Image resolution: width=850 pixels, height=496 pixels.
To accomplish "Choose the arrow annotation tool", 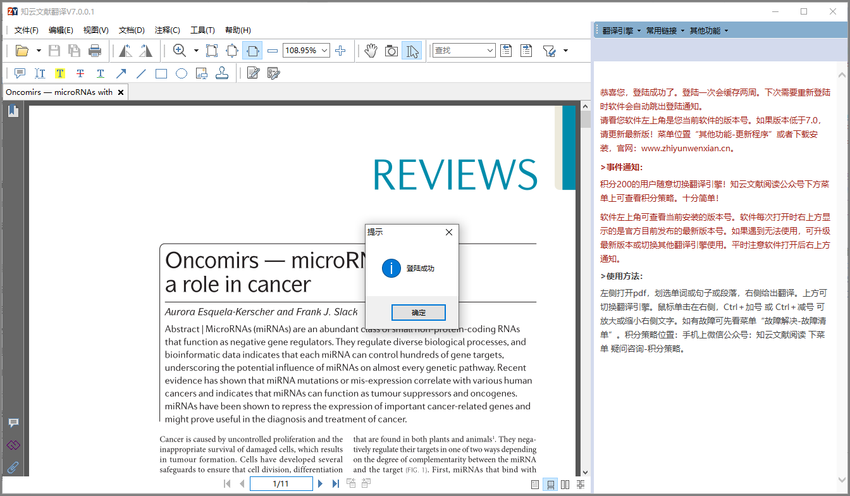I will (121, 73).
